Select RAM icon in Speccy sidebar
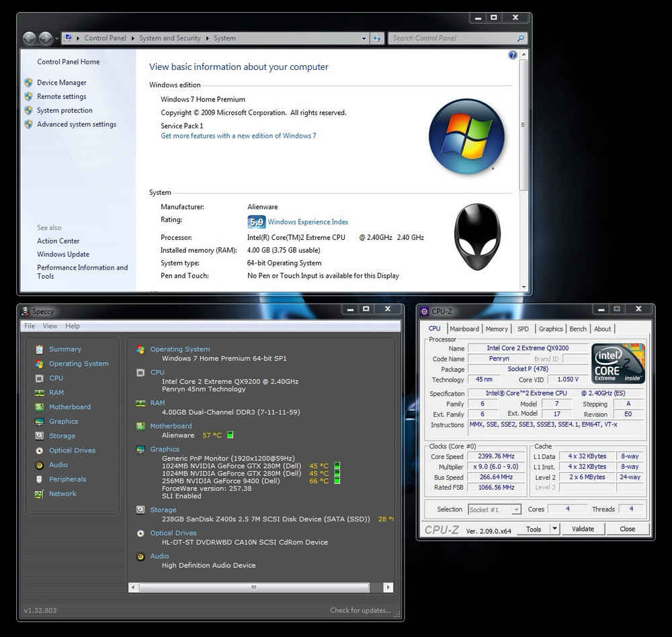The image size is (672, 637). point(40,392)
